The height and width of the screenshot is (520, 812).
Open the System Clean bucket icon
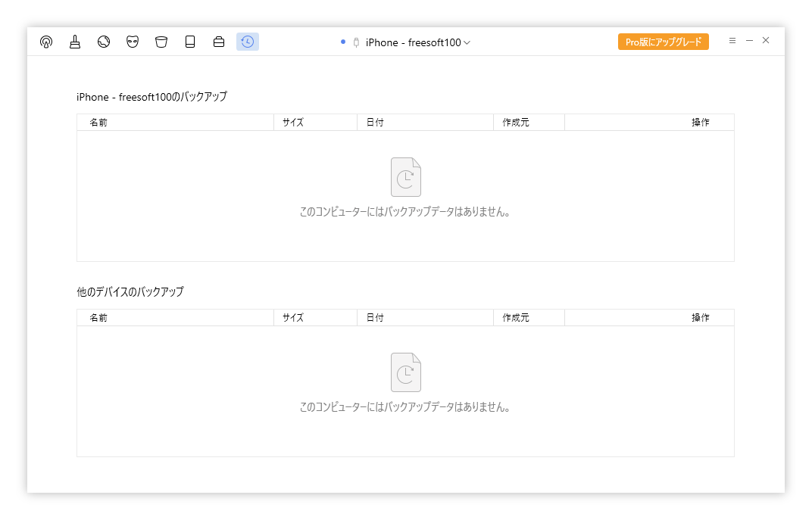(x=161, y=42)
